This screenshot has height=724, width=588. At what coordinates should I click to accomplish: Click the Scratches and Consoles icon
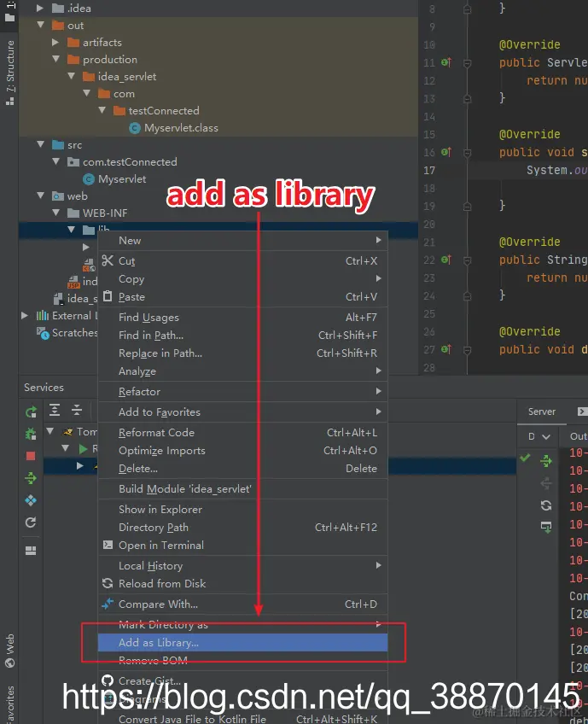tap(43, 333)
